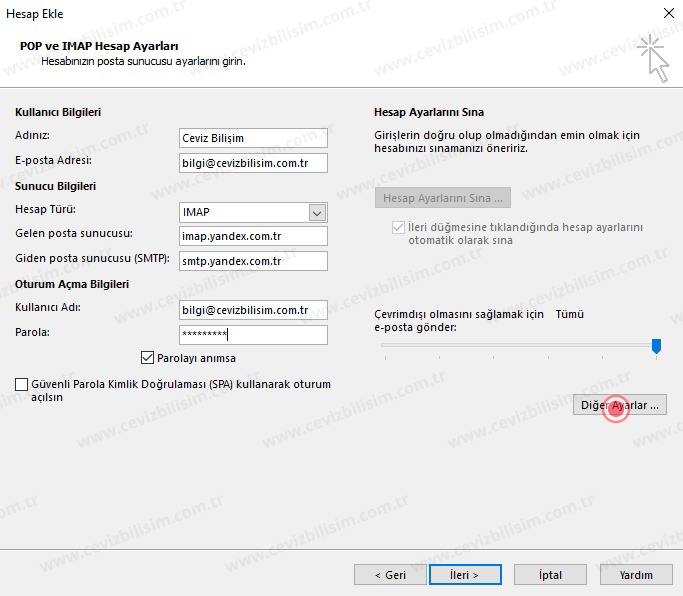Open the Hesap Türü dropdown list

[318, 212]
